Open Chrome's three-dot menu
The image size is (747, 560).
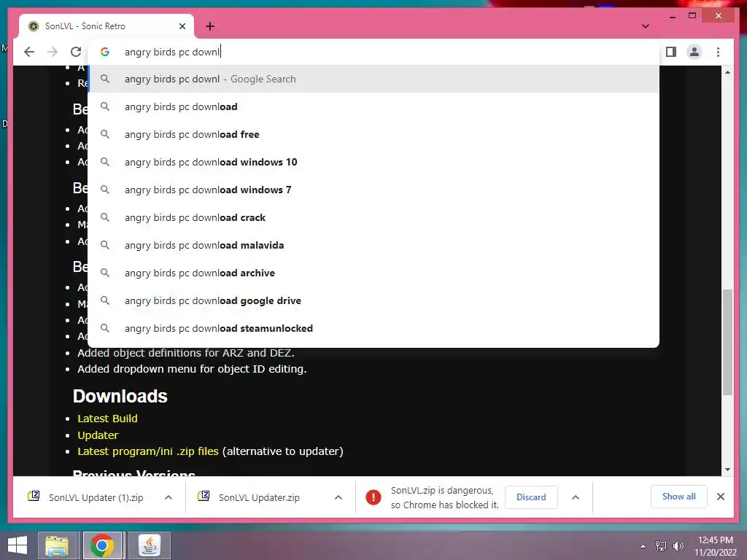pyautogui.click(x=718, y=52)
